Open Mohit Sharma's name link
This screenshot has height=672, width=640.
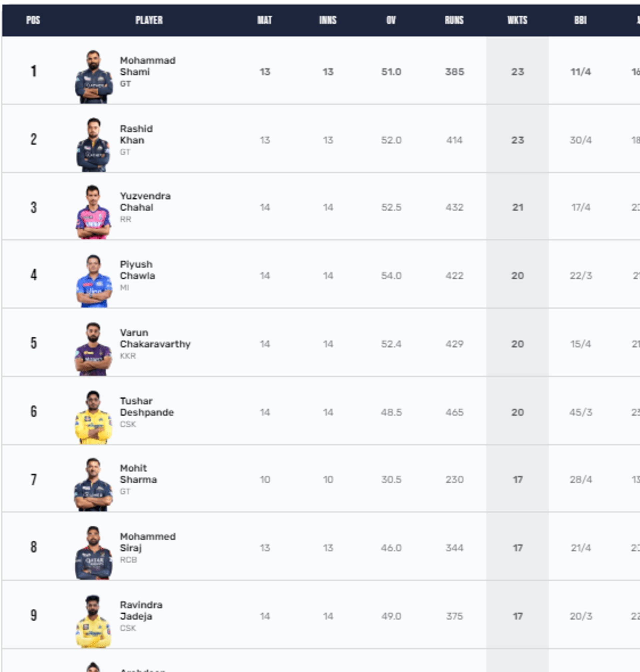click(x=138, y=474)
